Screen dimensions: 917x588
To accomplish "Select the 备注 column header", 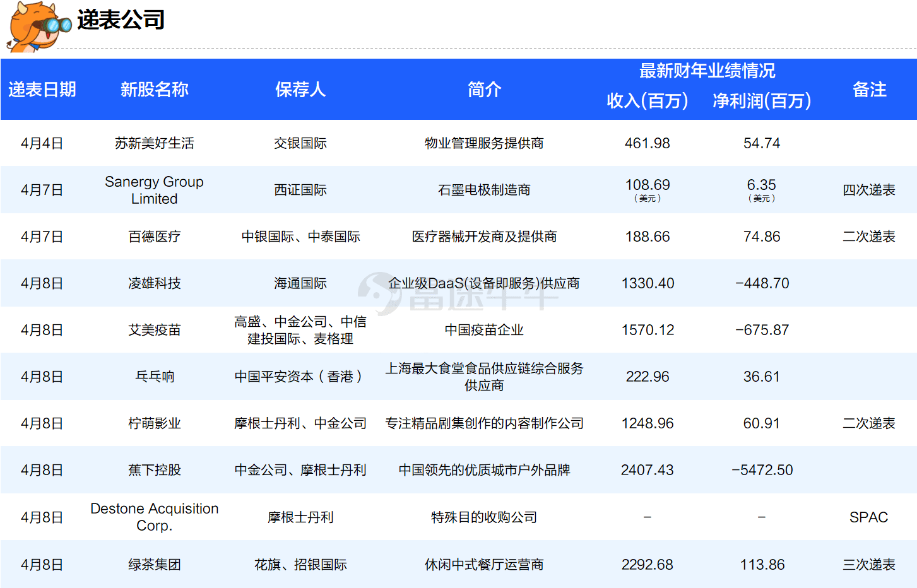I will pos(869,90).
